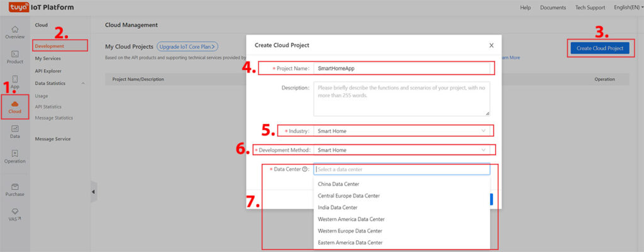Choose Central Europe Data Center option

click(348, 196)
